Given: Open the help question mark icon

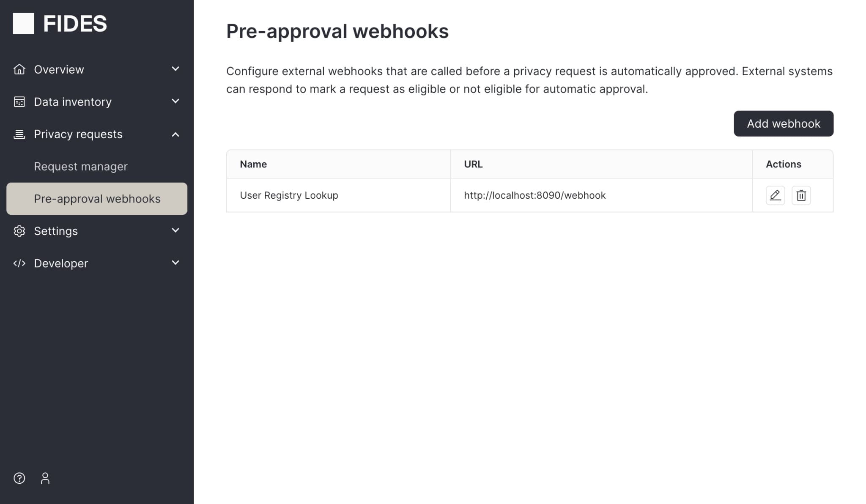Looking at the screenshot, I should 19,478.
